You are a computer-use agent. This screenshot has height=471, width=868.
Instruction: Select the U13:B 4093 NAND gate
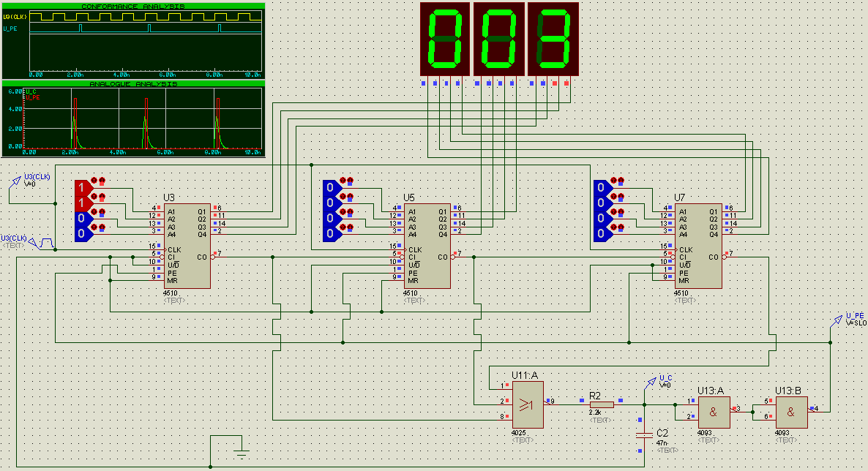(x=792, y=412)
